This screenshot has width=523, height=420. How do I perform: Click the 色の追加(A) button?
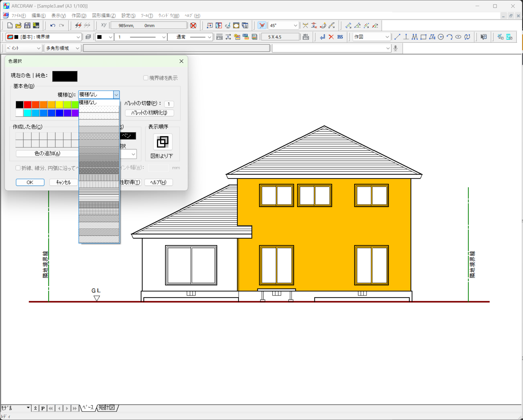pyautogui.click(x=47, y=153)
